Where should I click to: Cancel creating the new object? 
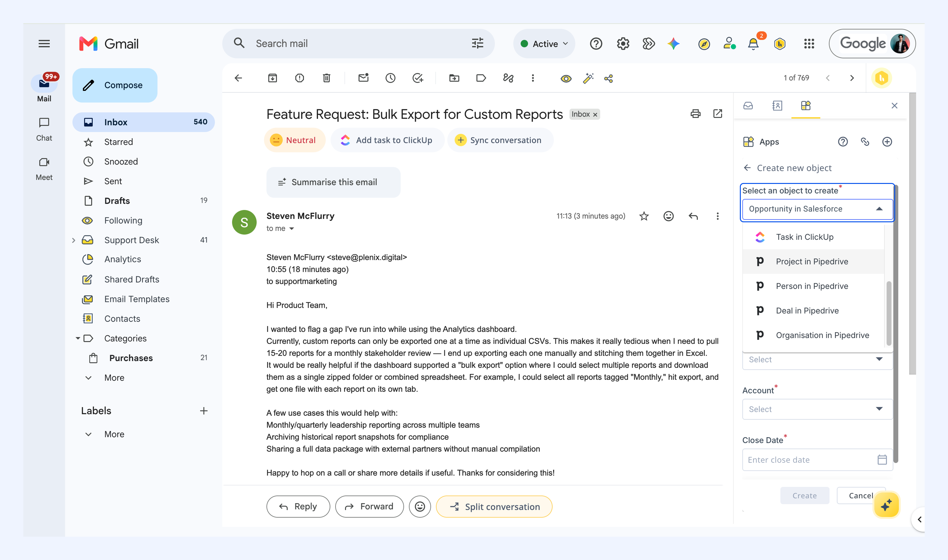(x=861, y=496)
